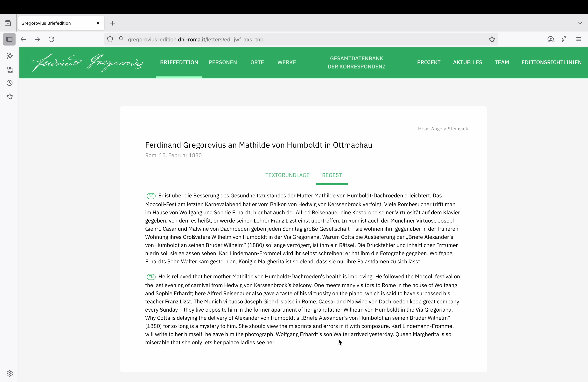588x382 pixels.
Task: Reload the current page
Action: pos(51,39)
